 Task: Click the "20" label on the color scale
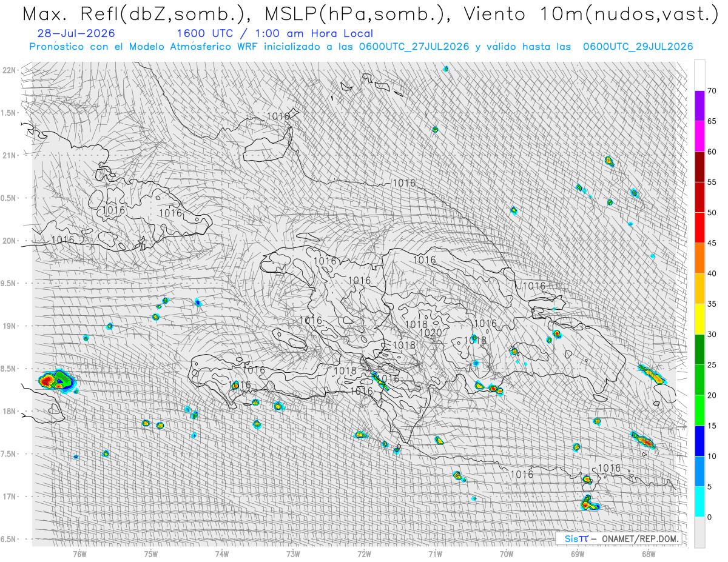712,395
